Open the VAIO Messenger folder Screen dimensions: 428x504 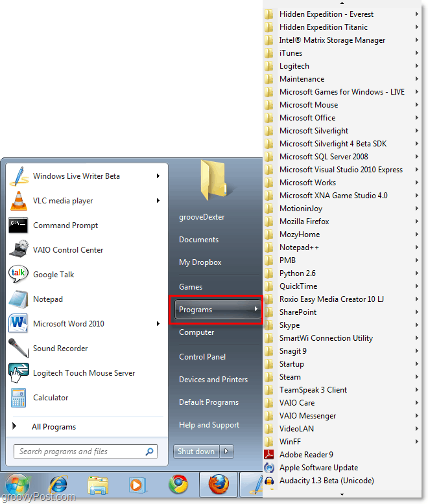point(342,416)
